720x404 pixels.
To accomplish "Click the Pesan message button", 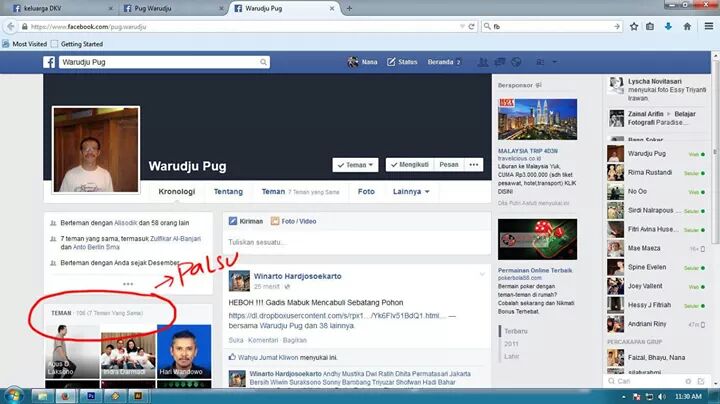I will coord(449,165).
